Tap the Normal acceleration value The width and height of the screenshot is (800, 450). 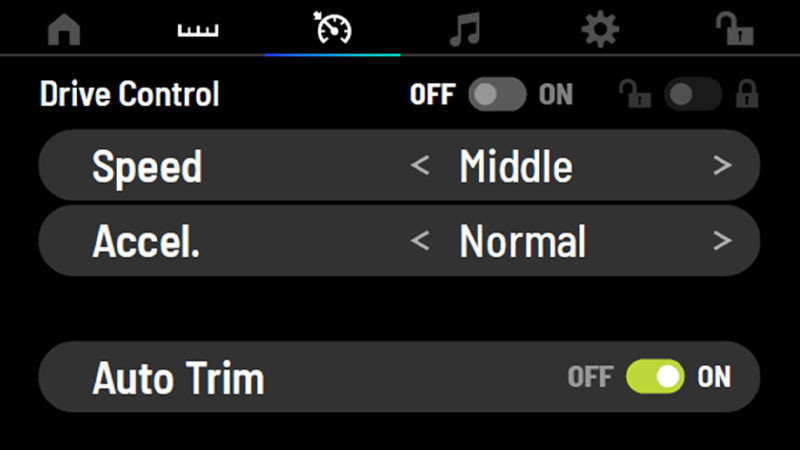click(522, 242)
